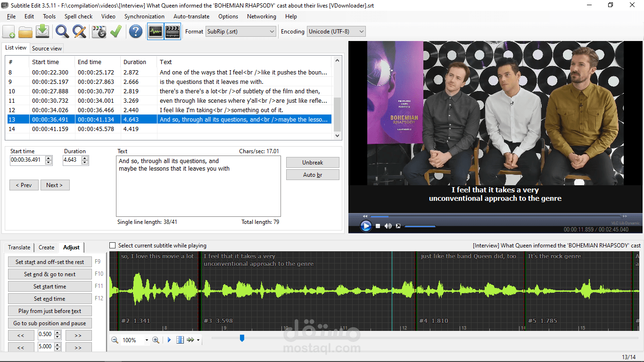Screen dimensions: 644x362
Task: Play selection from waveform toolbar
Action: pyautogui.click(x=169, y=340)
